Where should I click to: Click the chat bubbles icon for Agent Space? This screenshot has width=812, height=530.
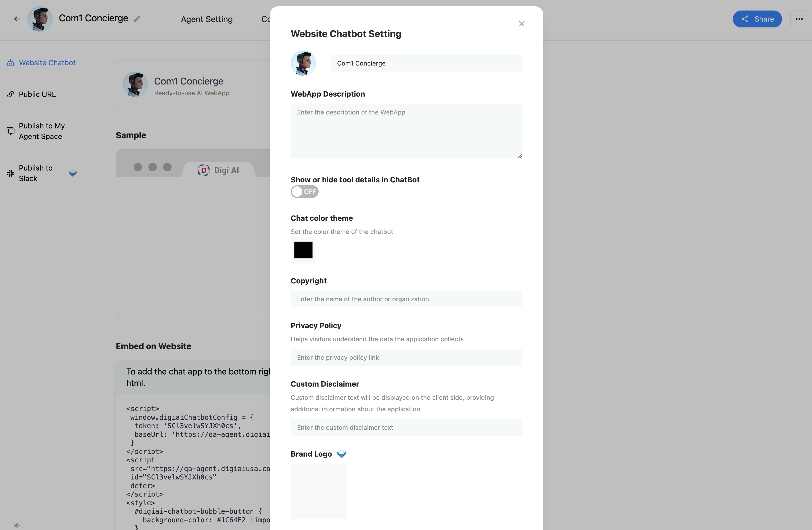pos(11,131)
